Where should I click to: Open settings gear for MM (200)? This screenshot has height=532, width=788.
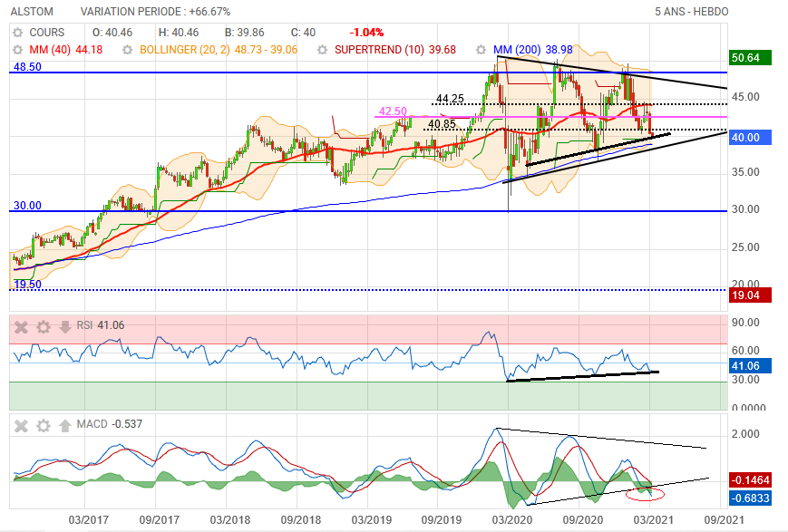(481, 50)
